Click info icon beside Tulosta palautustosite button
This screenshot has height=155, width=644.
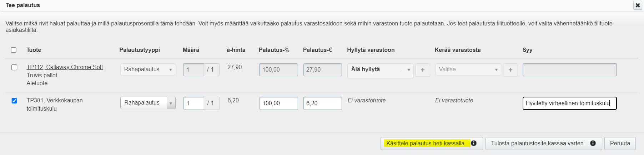(x=593, y=143)
